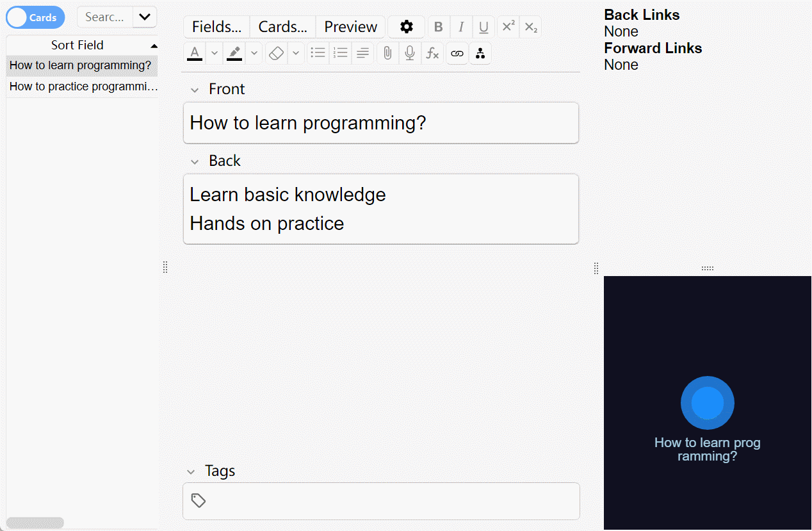Click the Back Links heading
Screen dimensions: 812x531
(x=642, y=15)
